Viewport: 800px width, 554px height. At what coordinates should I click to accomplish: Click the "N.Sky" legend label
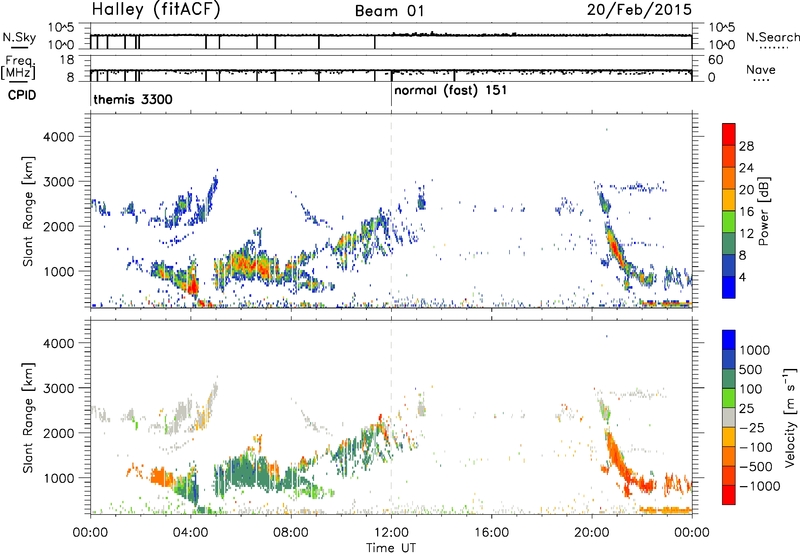19,38
